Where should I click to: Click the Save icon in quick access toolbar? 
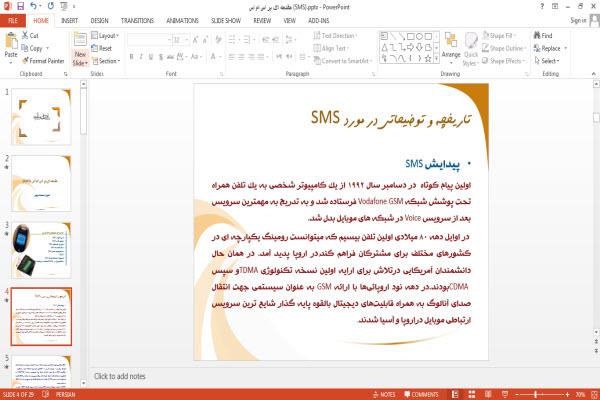pos(20,6)
